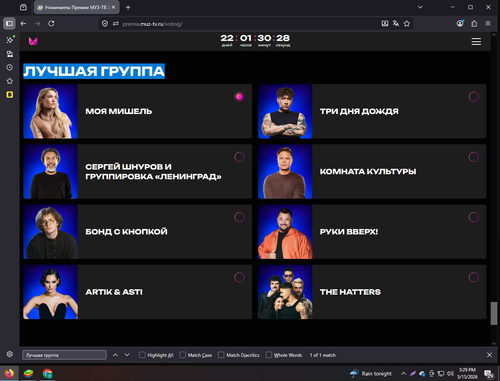This screenshot has width=500, height=381.
Task: Select the Три дня дождя radio button
Action: [474, 97]
